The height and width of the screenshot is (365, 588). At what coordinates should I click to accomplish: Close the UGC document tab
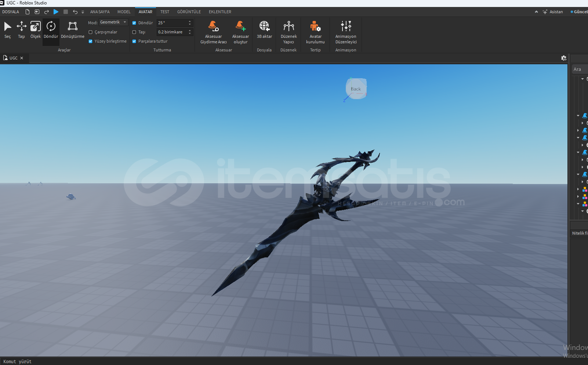(22, 58)
